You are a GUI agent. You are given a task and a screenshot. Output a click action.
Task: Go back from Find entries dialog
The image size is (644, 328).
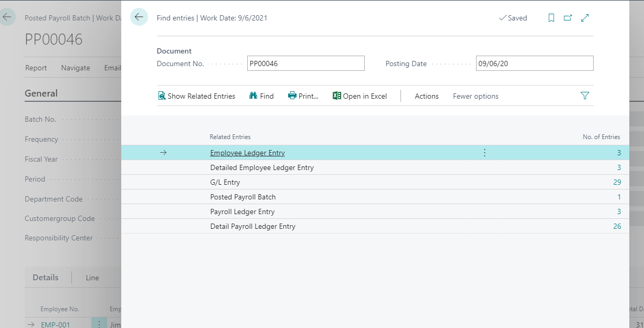click(139, 17)
